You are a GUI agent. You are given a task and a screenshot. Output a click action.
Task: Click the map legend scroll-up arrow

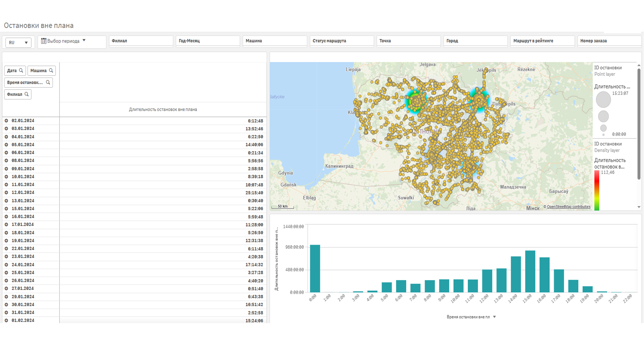pos(639,65)
